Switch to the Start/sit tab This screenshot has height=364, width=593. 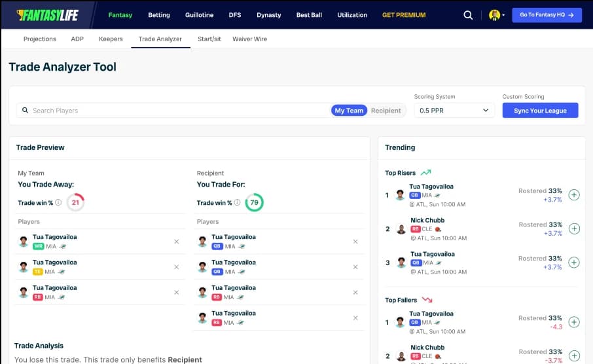point(209,39)
